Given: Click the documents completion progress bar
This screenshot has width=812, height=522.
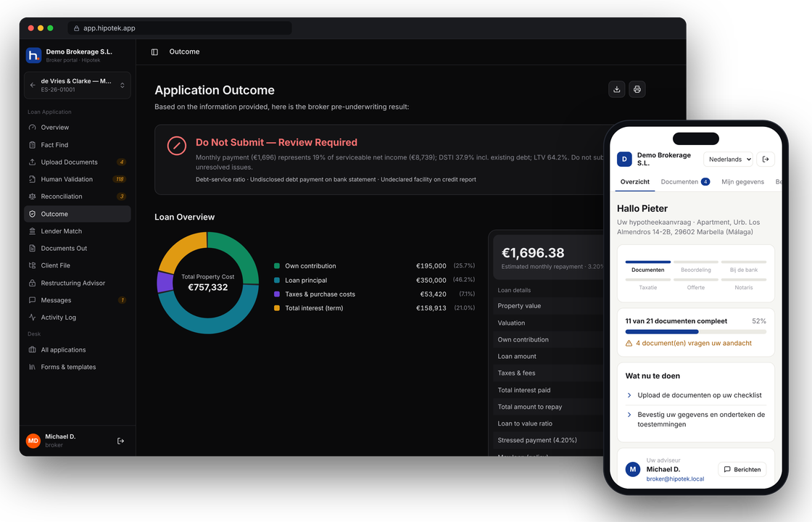Looking at the screenshot, I should tap(695, 331).
